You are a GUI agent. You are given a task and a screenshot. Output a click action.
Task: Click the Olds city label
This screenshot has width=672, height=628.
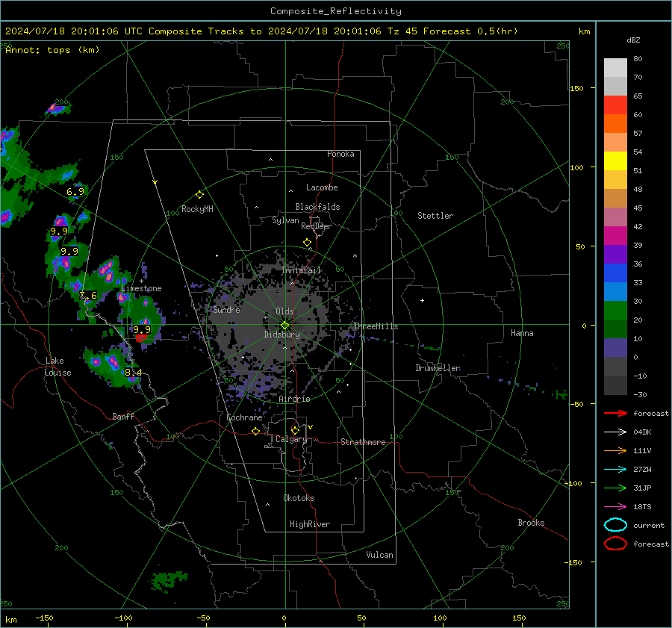click(284, 311)
